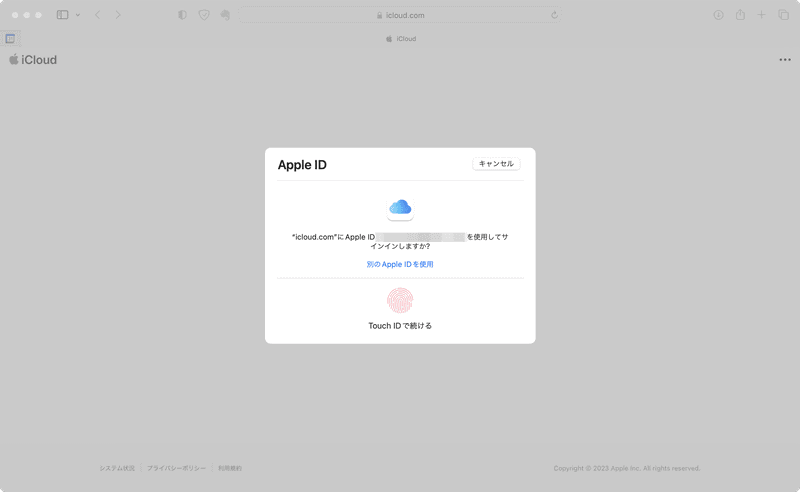The image size is (800, 492).
Task: Click the iCloud logo in the page header
Action: pyautogui.click(x=33, y=60)
